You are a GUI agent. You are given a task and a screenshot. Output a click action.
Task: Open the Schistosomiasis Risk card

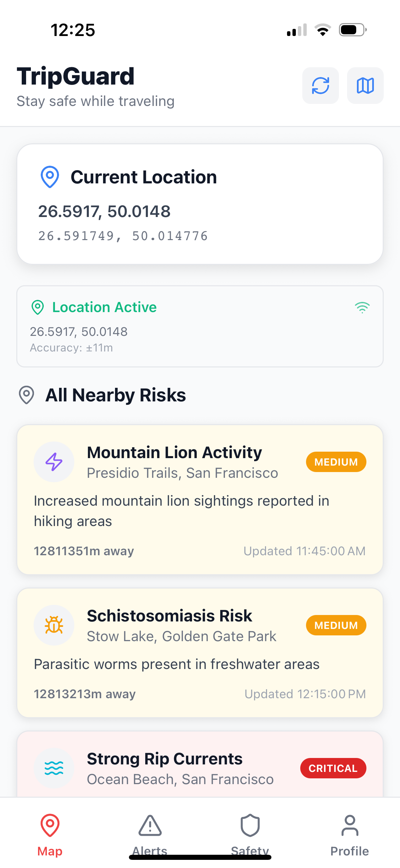pos(200,653)
